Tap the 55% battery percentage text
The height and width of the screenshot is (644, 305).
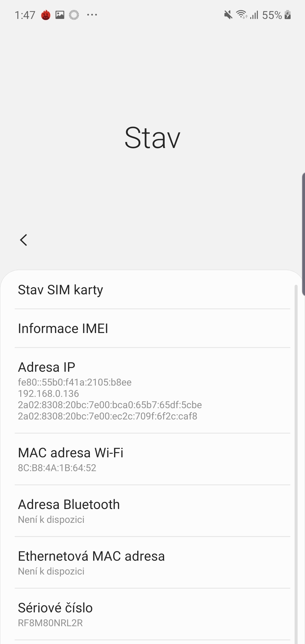[272, 15]
